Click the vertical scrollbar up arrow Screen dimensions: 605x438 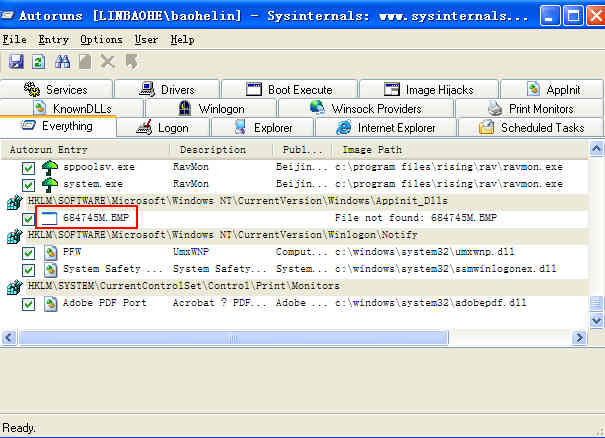pyautogui.click(x=597, y=149)
